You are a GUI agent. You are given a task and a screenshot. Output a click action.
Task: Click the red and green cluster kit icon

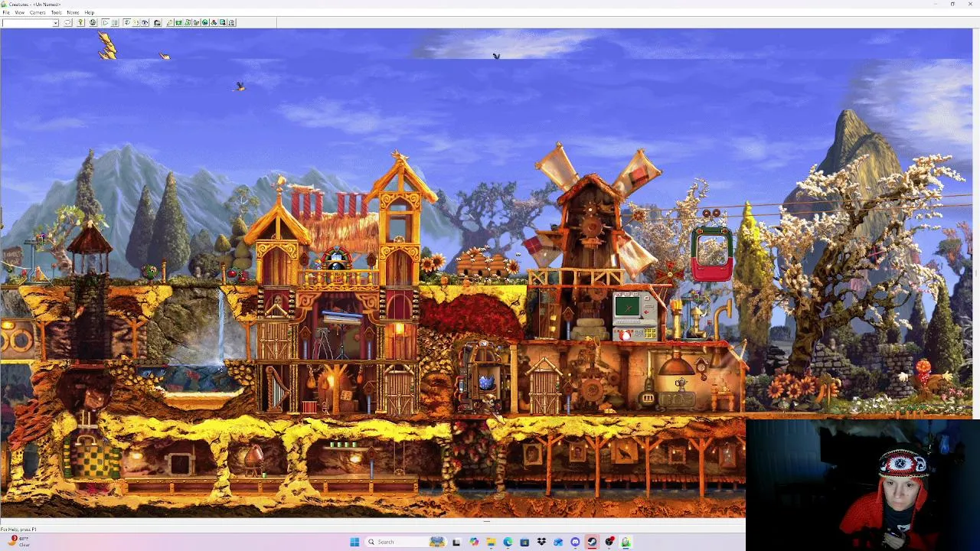point(214,23)
